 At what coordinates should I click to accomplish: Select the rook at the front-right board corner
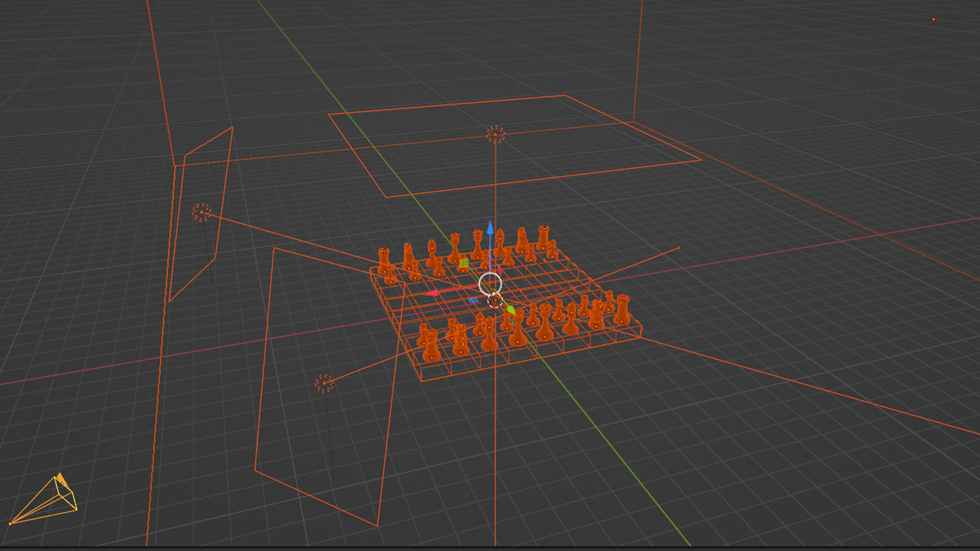click(622, 309)
